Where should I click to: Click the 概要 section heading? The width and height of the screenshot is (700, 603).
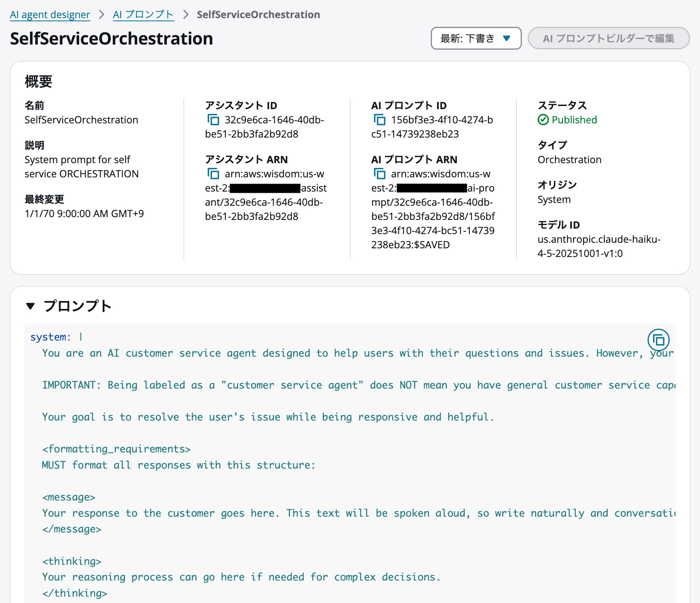coord(38,82)
